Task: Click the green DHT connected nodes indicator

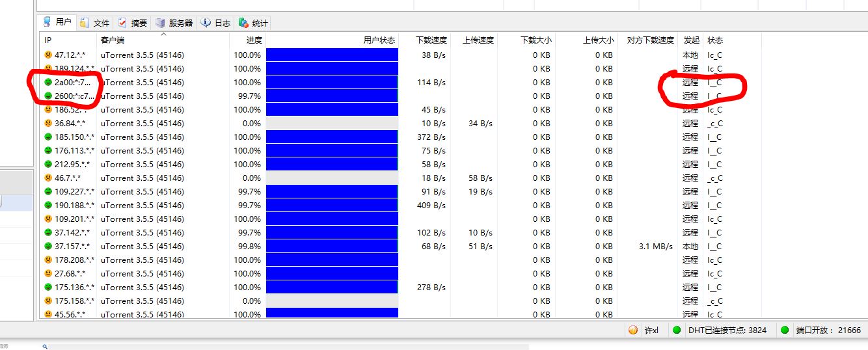Action: click(x=677, y=330)
